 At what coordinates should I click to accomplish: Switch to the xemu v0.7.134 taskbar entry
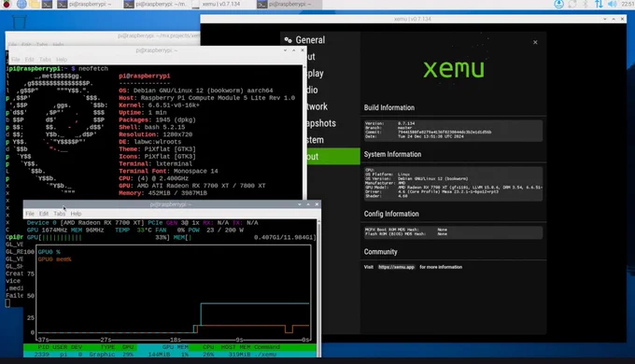[221, 5]
